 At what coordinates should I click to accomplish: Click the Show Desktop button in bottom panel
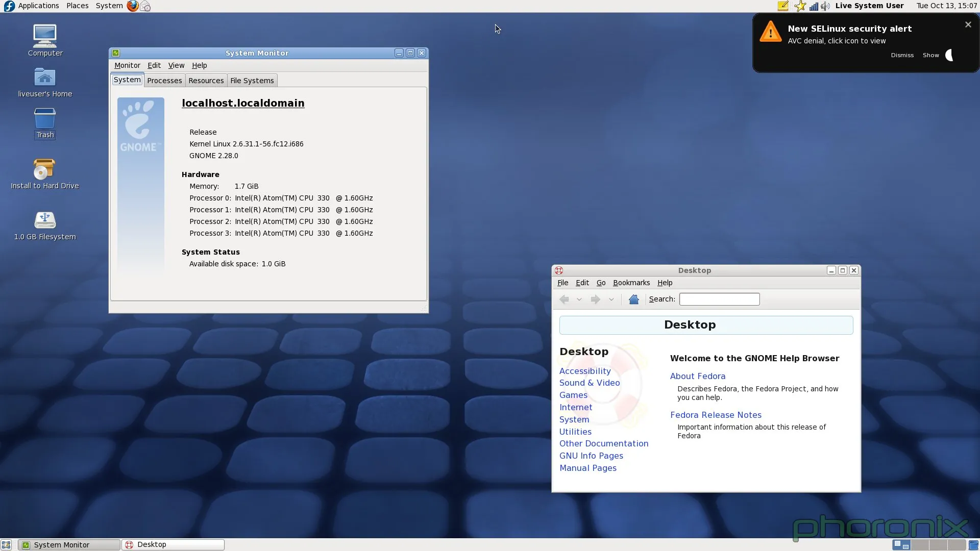point(6,545)
